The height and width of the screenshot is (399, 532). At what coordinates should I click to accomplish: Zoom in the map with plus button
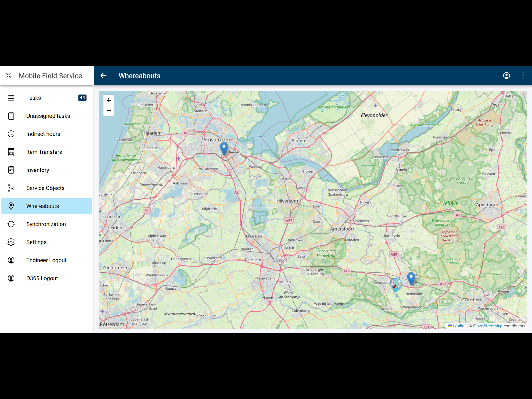click(x=109, y=100)
